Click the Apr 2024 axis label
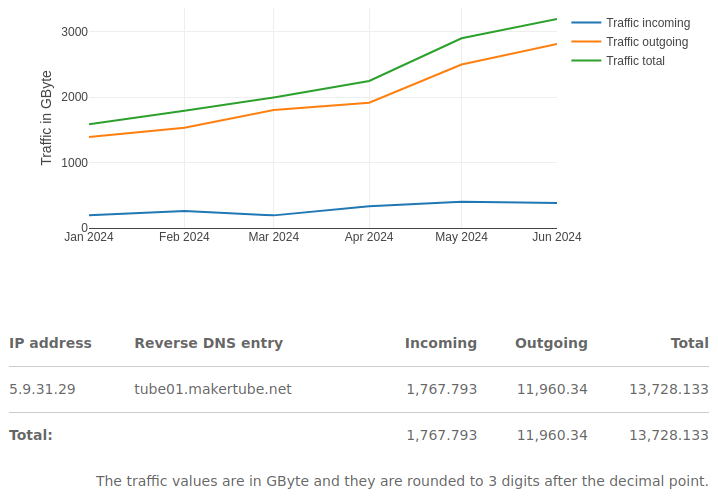 point(369,237)
